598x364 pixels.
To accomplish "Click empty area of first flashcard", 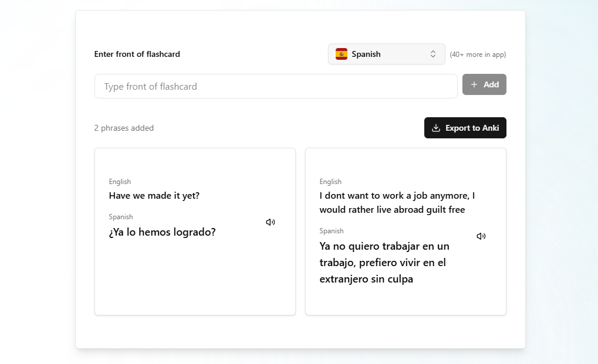I will pyautogui.click(x=195, y=281).
